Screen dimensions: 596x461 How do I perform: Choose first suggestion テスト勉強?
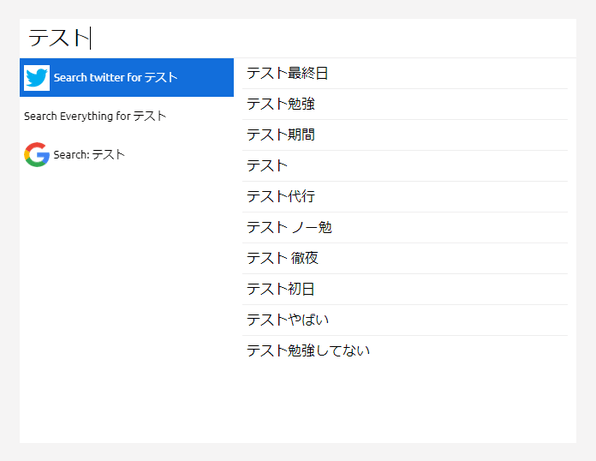pyautogui.click(x=405, y=104)
